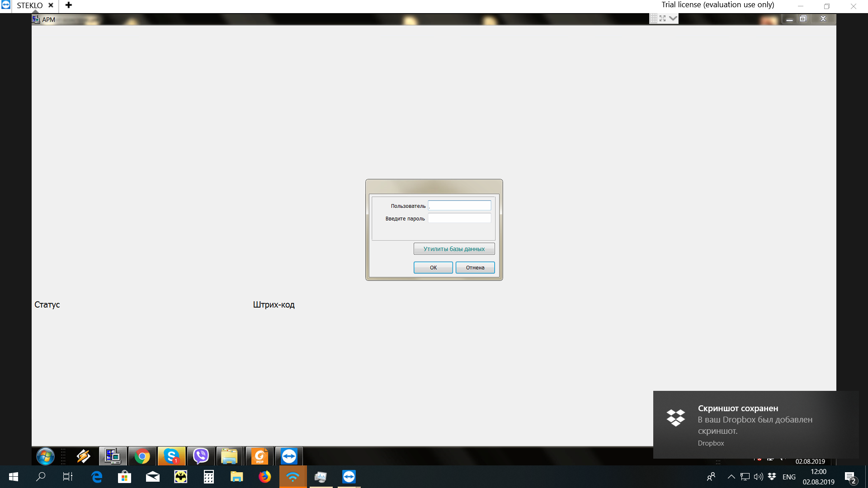Minimize the remote APM window
868x488 pixels.
click(789, 19)
